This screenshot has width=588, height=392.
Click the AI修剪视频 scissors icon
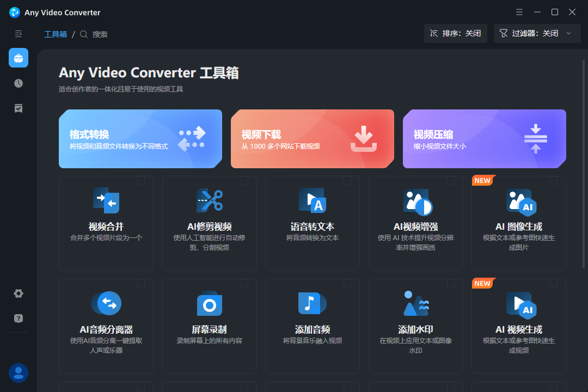210,200
